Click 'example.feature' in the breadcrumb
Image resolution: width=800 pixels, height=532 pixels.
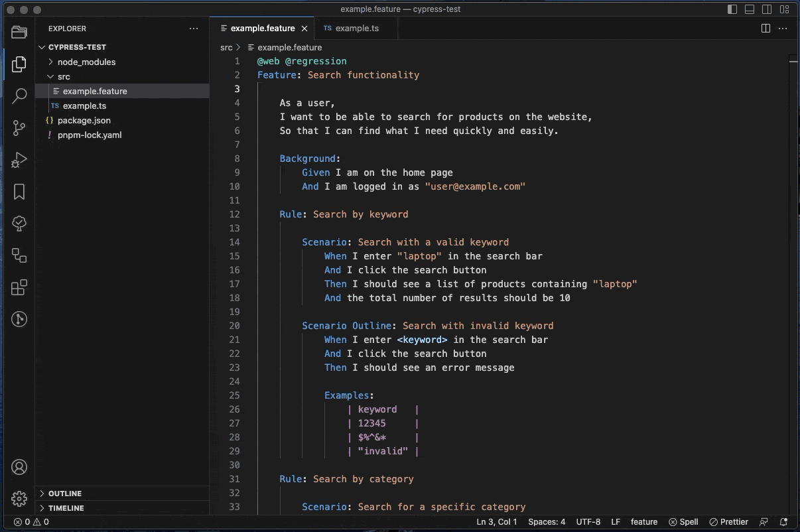[290, 47]
